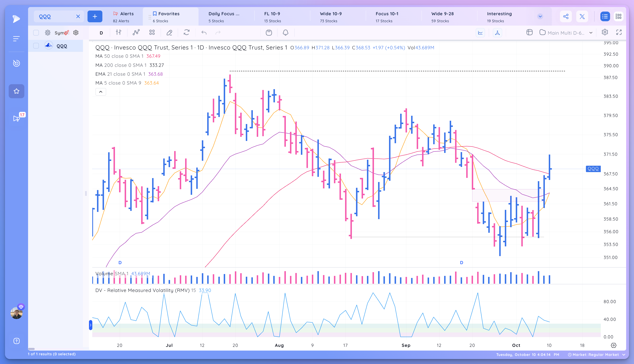Open the chart bar style icon
Screen dimensions: 634x364
coord(118,32)
